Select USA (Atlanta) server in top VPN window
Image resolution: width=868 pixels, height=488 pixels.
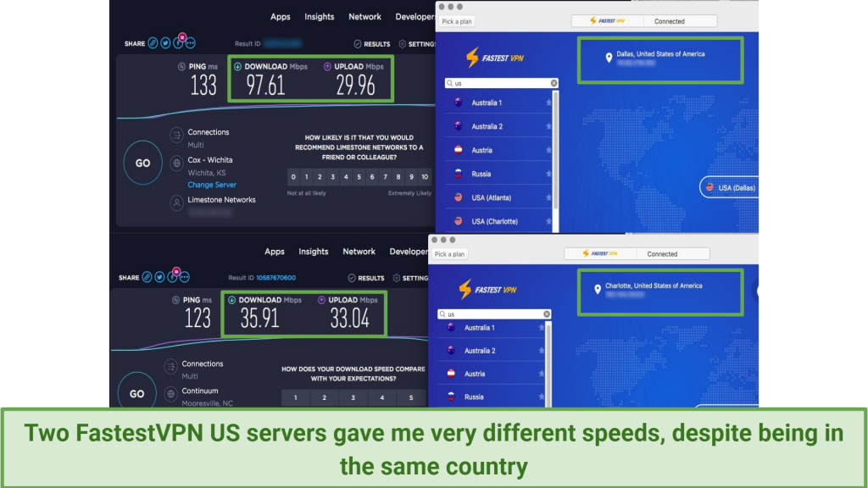(x=498, y=197)
